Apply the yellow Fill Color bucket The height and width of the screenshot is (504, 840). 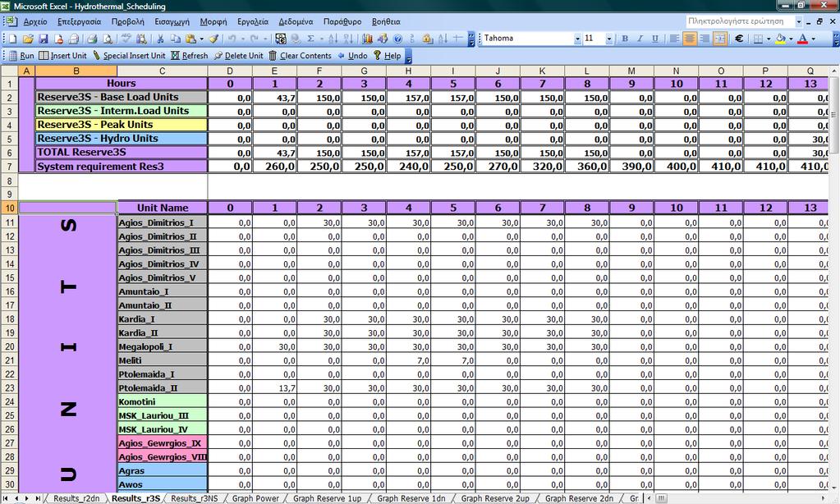coord(781,39)
